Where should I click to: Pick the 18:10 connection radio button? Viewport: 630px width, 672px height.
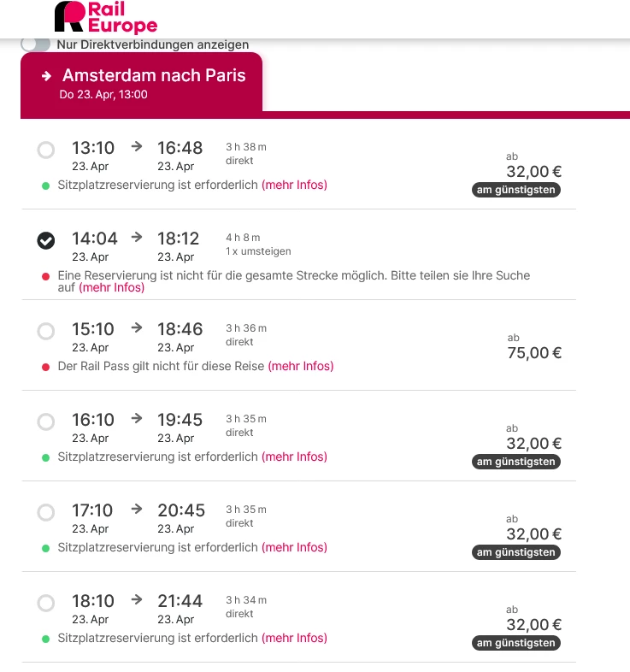[x=46, y=603]
